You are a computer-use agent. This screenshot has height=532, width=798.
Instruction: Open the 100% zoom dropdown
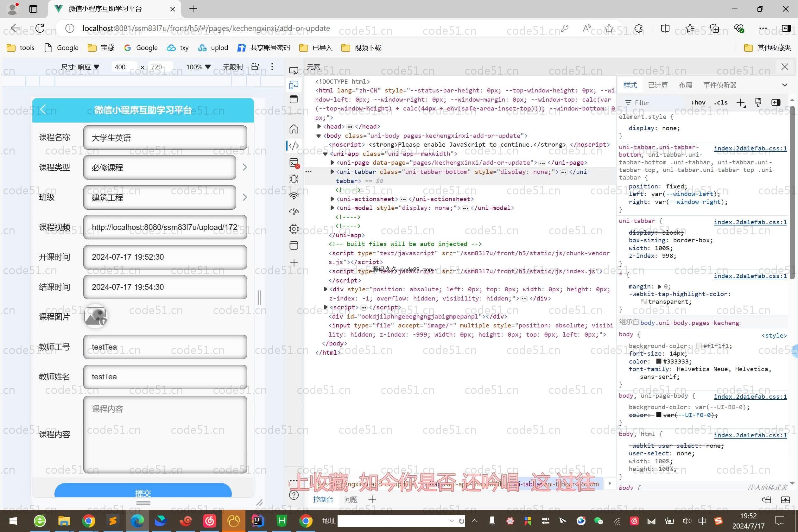point(199,67)
